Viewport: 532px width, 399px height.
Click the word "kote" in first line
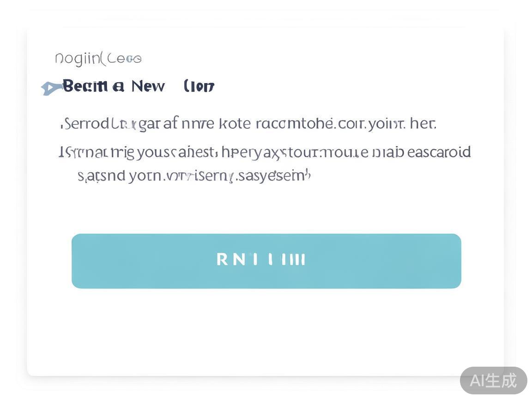(235, 124)
